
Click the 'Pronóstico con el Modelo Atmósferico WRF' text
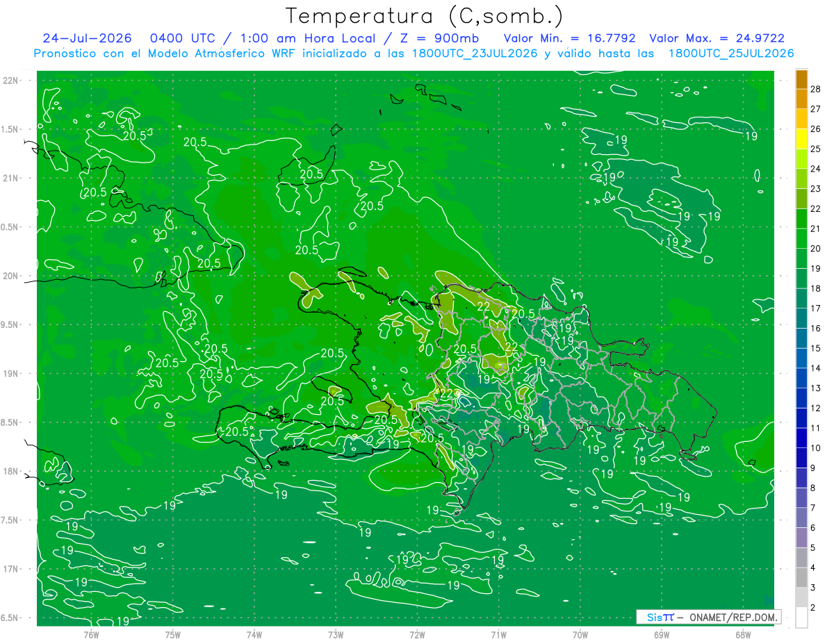(166, 53)
